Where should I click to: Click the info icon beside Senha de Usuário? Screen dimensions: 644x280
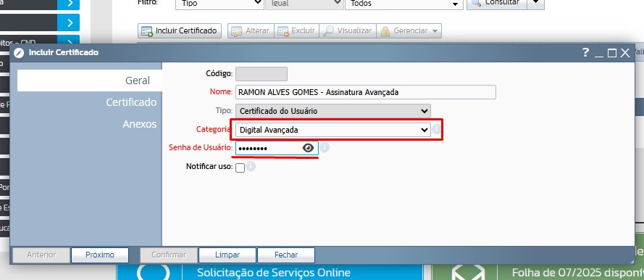click(x=325, y=147)
